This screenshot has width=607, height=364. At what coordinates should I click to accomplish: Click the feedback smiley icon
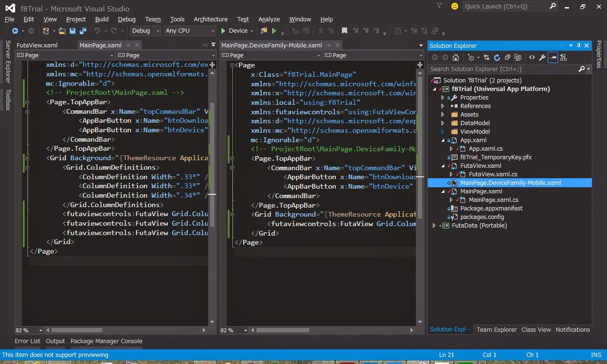[x=455, y=6]
